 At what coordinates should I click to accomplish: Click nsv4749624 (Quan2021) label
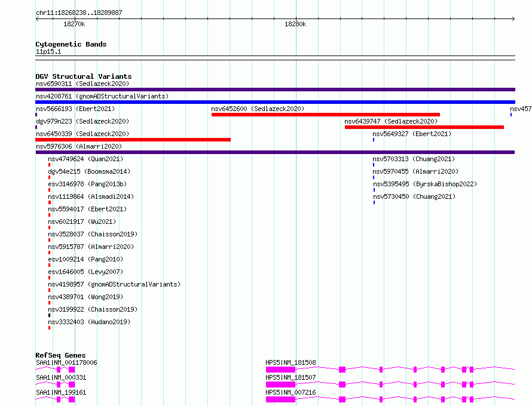85,159
